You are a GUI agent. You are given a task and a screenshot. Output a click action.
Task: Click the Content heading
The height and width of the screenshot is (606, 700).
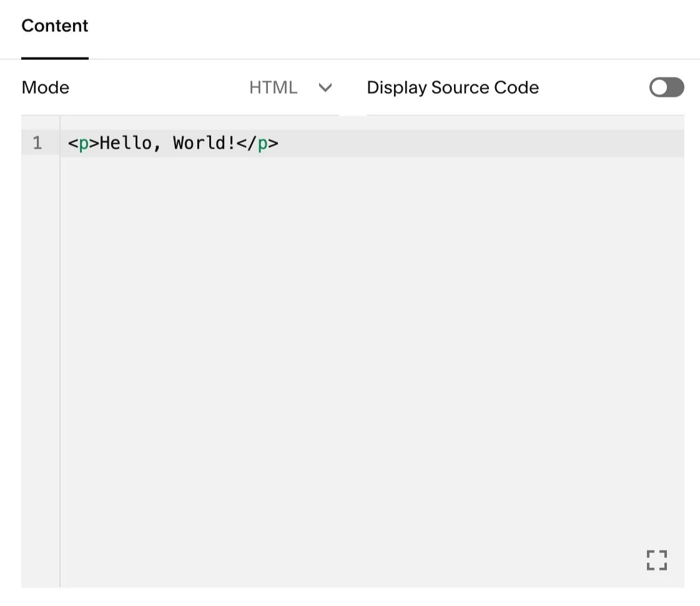click(x=54, y=26)
